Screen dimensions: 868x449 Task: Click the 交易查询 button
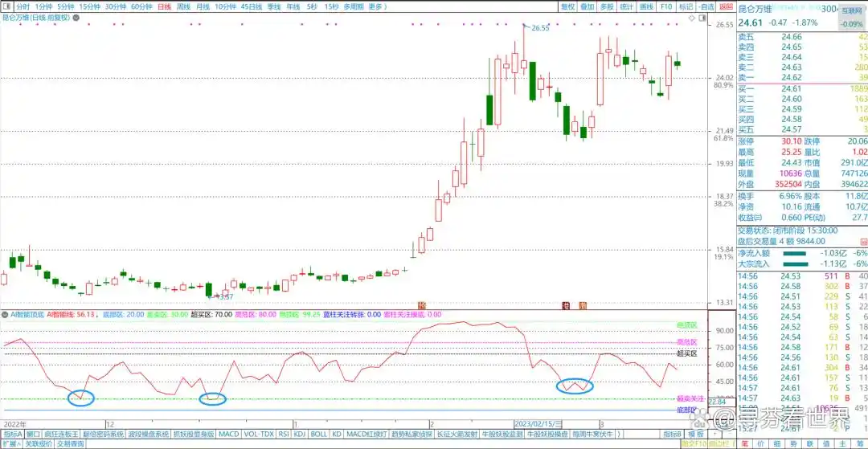tap(70, 443)
